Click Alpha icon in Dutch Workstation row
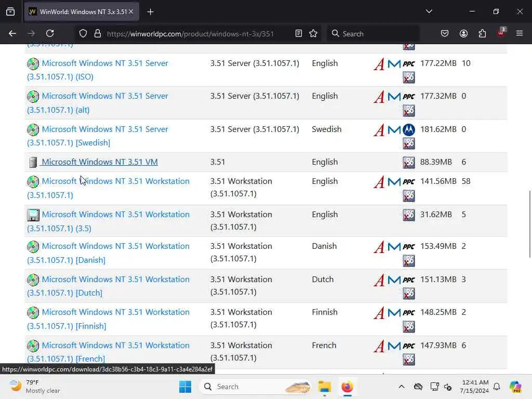 pos(379,280)
